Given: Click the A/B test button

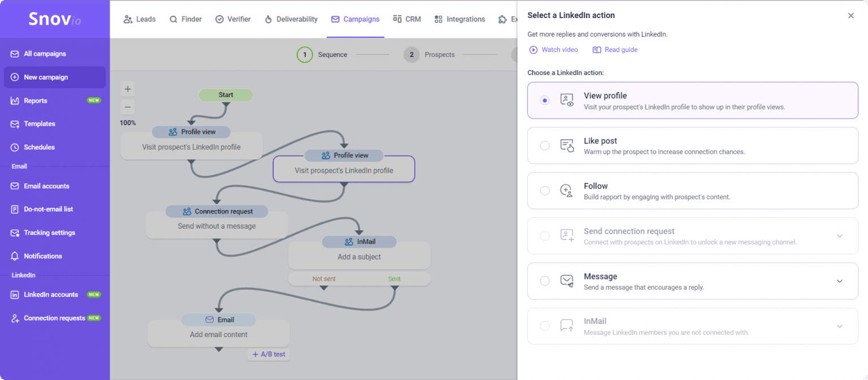Looking at the screenshot, I should coord(268,355).
